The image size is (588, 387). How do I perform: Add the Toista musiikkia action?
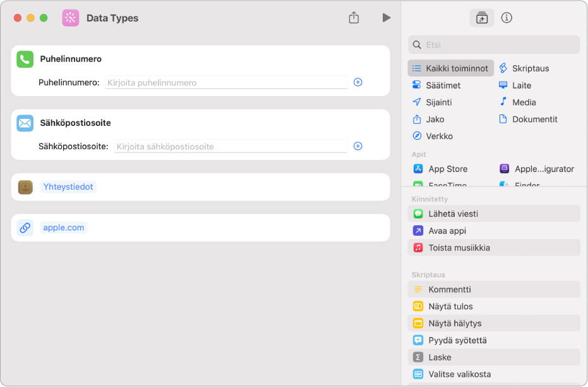pyautogui.click(x=494, y=248)
